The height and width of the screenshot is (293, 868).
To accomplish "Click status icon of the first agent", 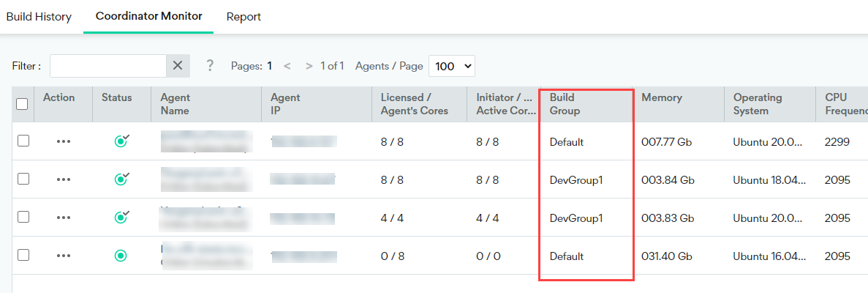I will click(x=121, y=141).
